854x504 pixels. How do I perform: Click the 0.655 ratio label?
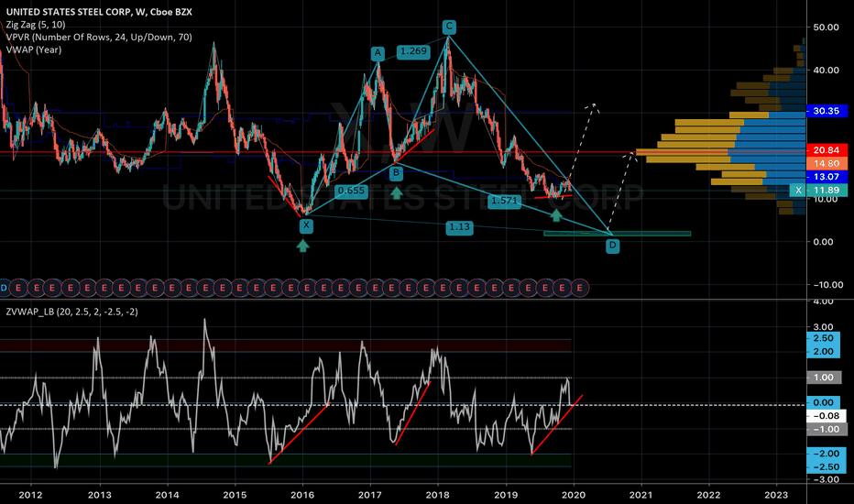[351, 191]
